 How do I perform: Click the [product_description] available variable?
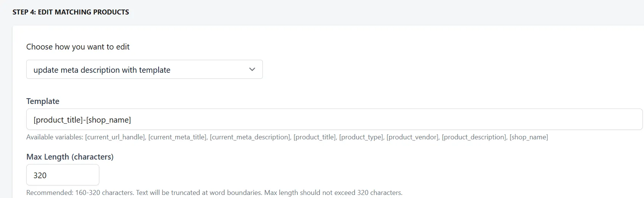[474, 137]
